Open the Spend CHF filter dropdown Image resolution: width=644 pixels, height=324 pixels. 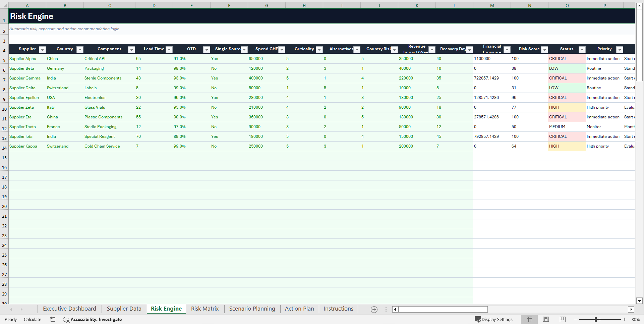coord(282,50)
